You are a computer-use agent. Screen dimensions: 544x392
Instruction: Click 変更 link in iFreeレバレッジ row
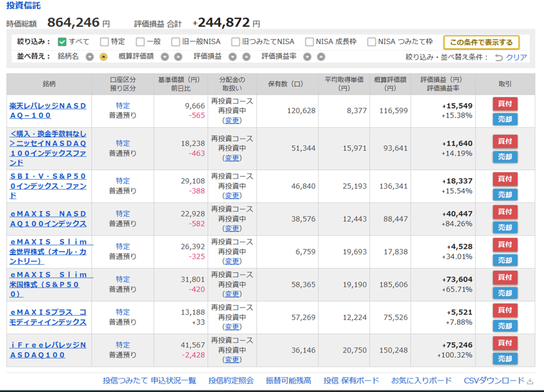tap(232, 360)
